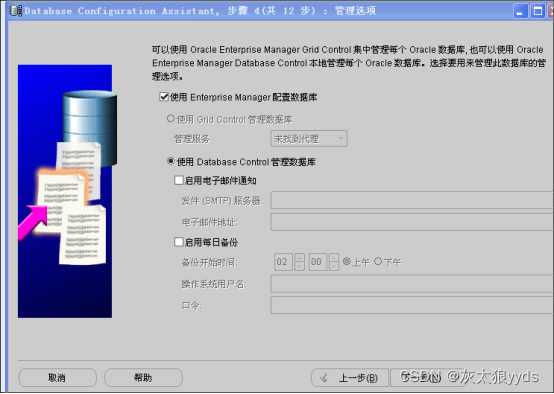Select the 下午 radio button
This screenshot has width=554, height=394.
tap(378, 261)
